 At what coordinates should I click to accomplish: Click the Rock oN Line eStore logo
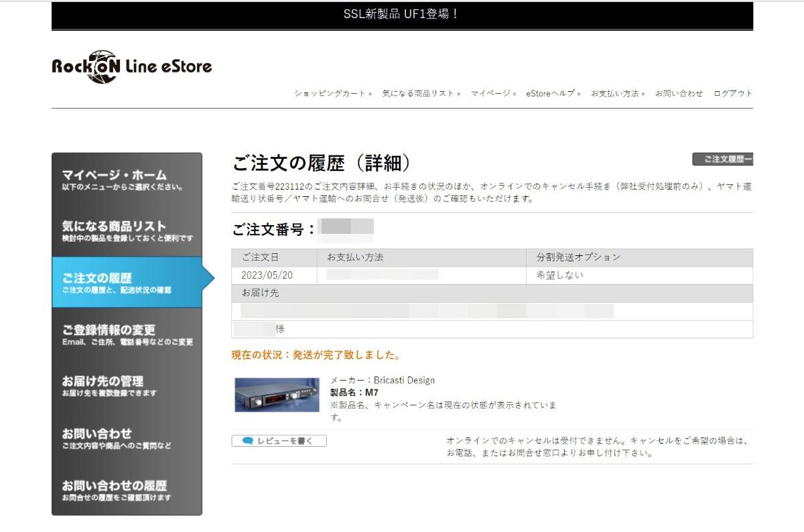point(132,66)
